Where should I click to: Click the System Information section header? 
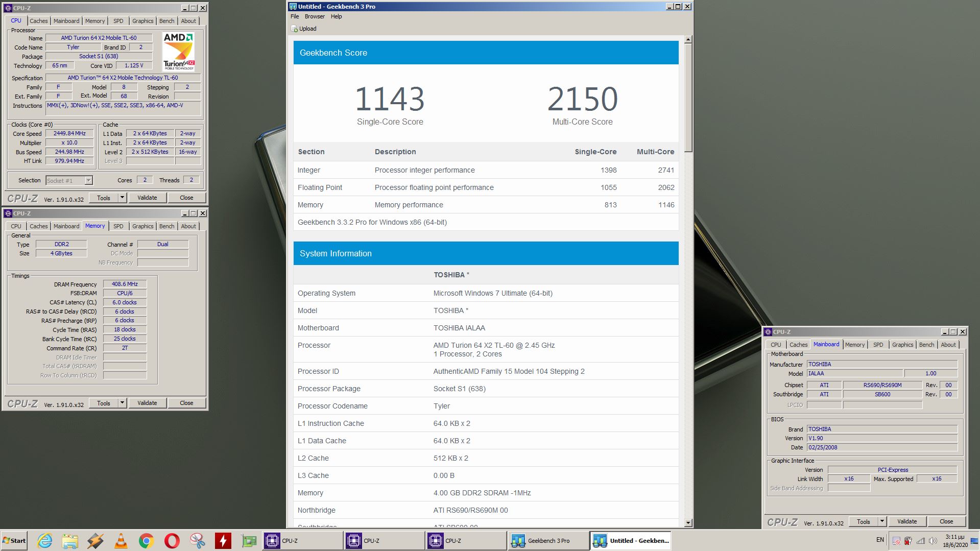(486, 253)
